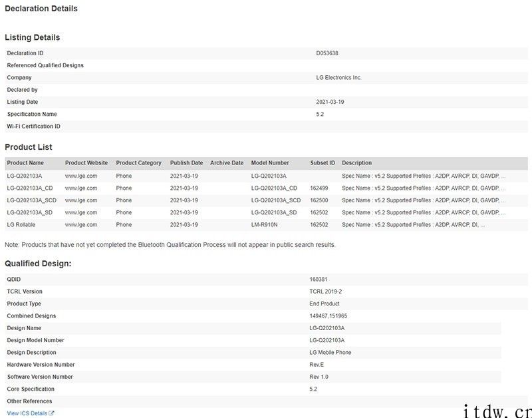Screen dimensions: 532x418
Task: Click the external-link icon beside View ICS Details
Action: tap(51, 413)
